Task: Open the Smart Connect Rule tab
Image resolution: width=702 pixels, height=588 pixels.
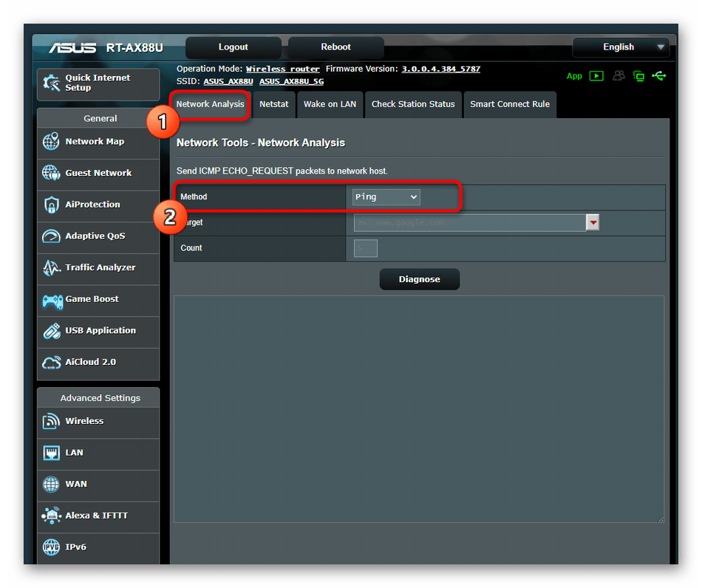Action: pyautogui.click(x=510, y=104)
